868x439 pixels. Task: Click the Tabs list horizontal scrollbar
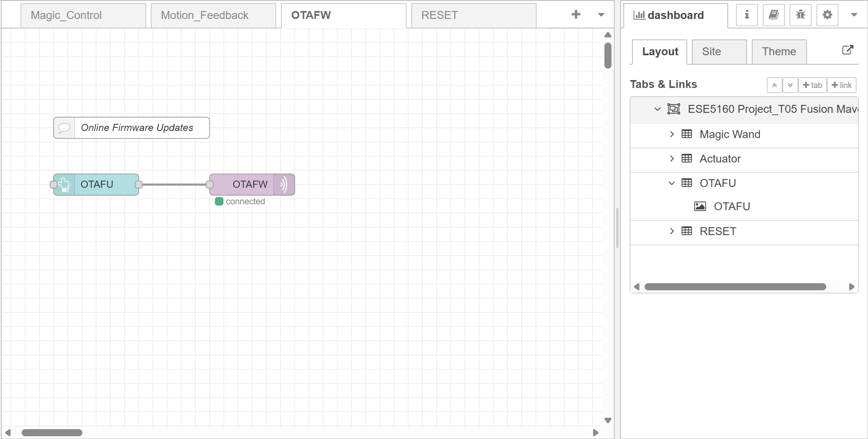735,287
